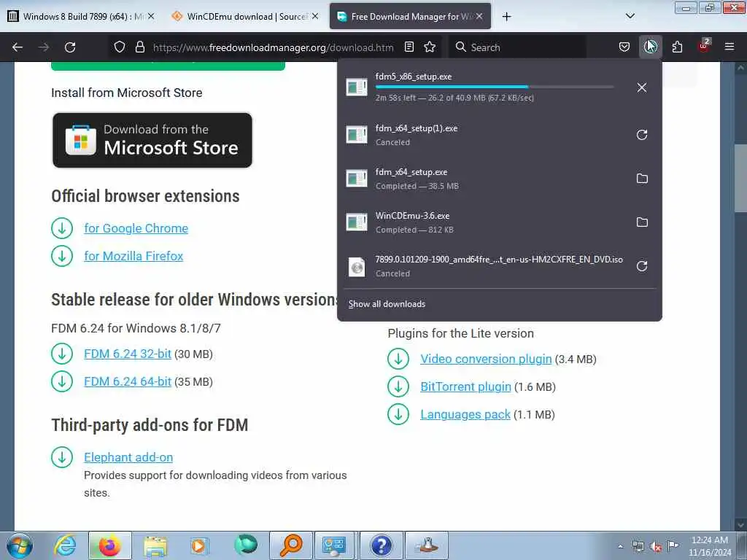The height and width of the screenshot is (560, 747).
Task: Open the Action Center flag icon
Action: (x=673, y=546)
